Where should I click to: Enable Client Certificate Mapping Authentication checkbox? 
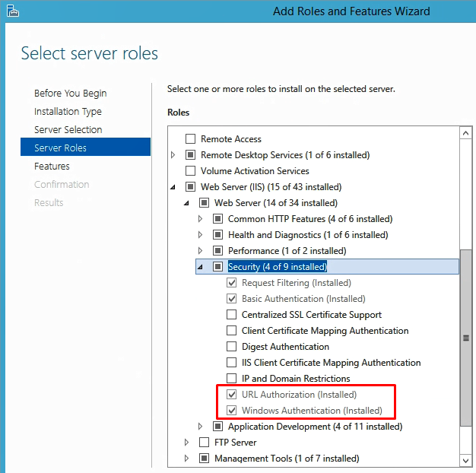232,331
